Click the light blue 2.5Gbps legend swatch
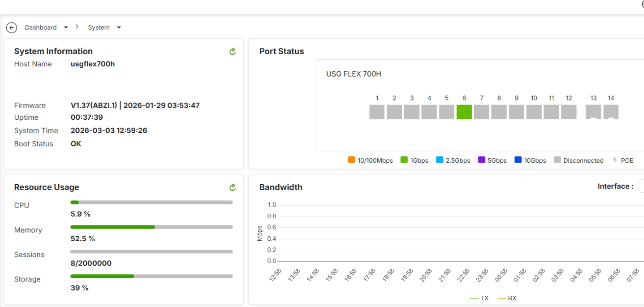 (x=440, y=160)
